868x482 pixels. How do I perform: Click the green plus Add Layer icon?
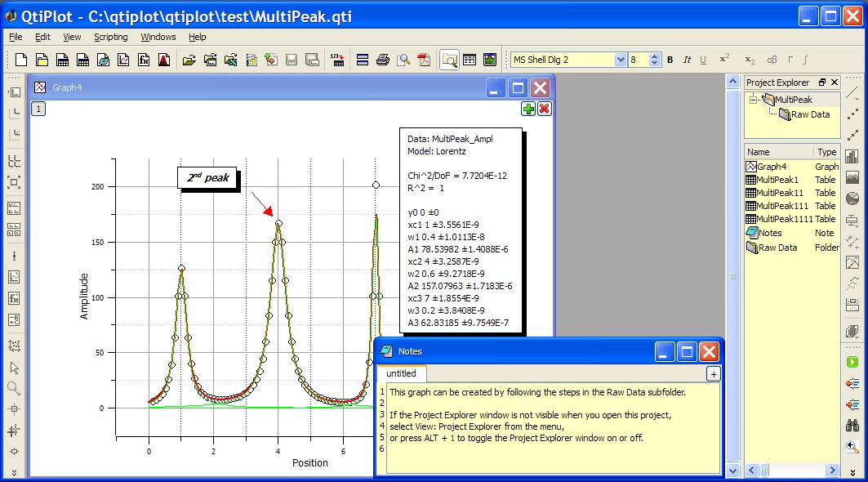pos(529,109)
